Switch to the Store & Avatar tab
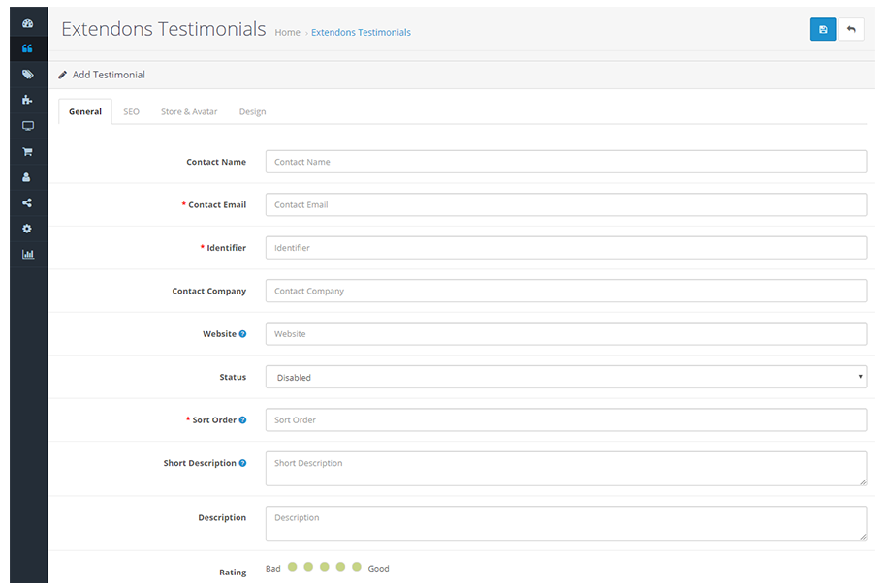The width and height of the screenshot is (887, 588). 189,112
